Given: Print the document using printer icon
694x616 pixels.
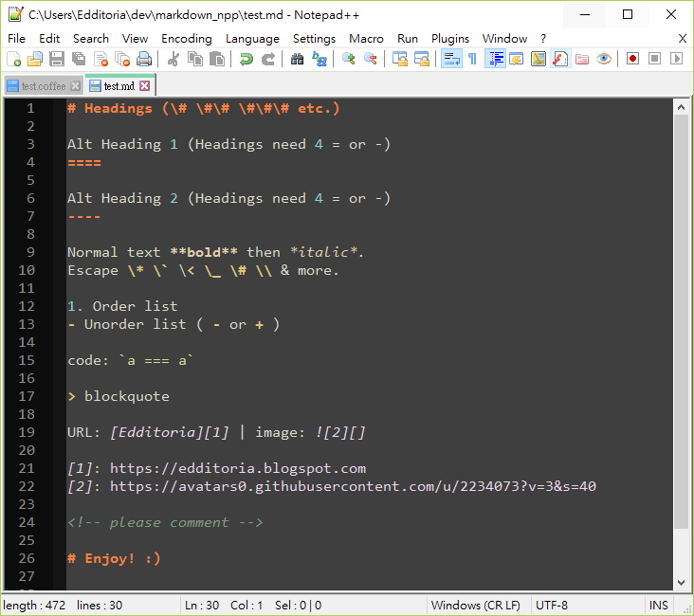Looking at the screenshot, I should (x=144, y=59).
